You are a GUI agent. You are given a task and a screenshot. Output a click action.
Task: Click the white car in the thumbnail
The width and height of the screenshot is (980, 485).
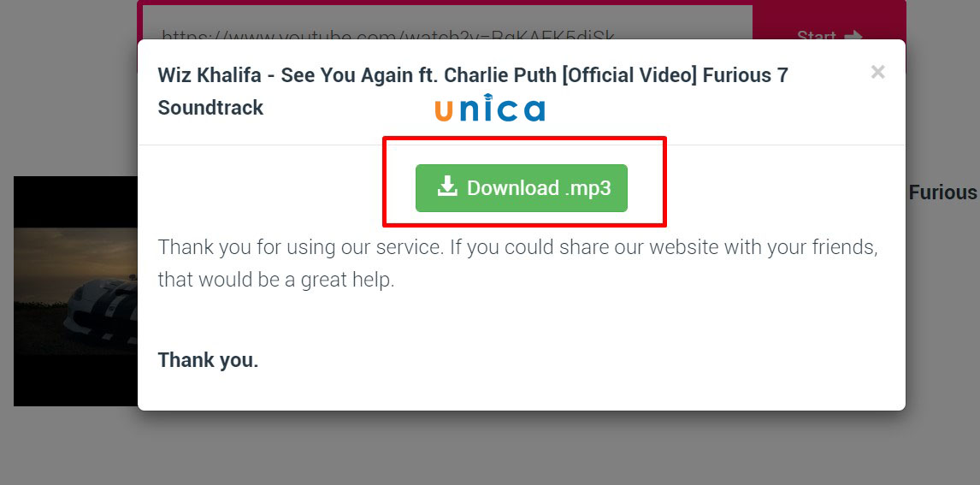pyautogui.click(x=102, y=311)
